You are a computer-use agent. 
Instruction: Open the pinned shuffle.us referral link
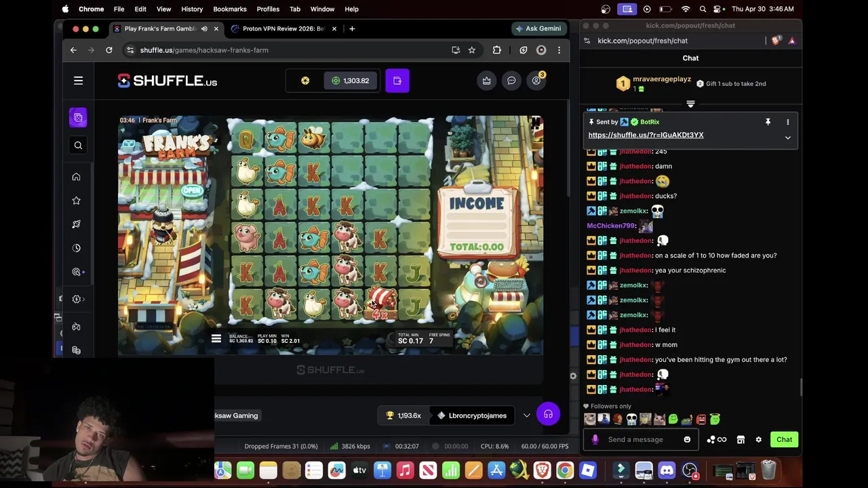tap(646, 135)
